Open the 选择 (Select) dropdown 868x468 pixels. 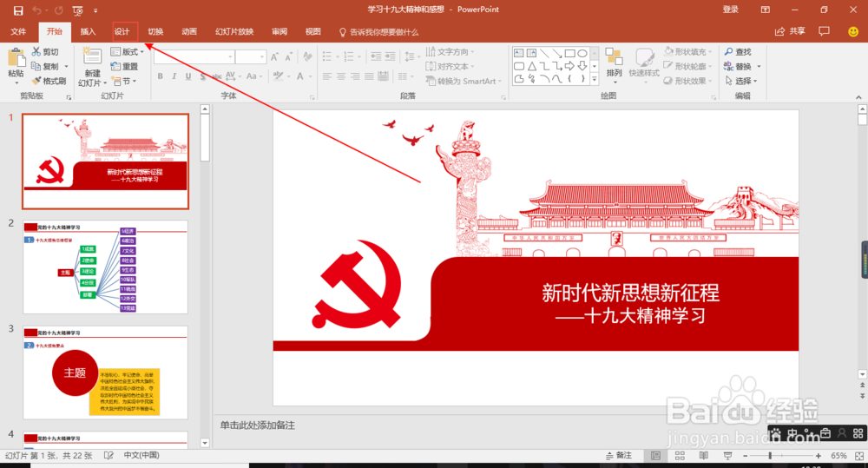740,81
